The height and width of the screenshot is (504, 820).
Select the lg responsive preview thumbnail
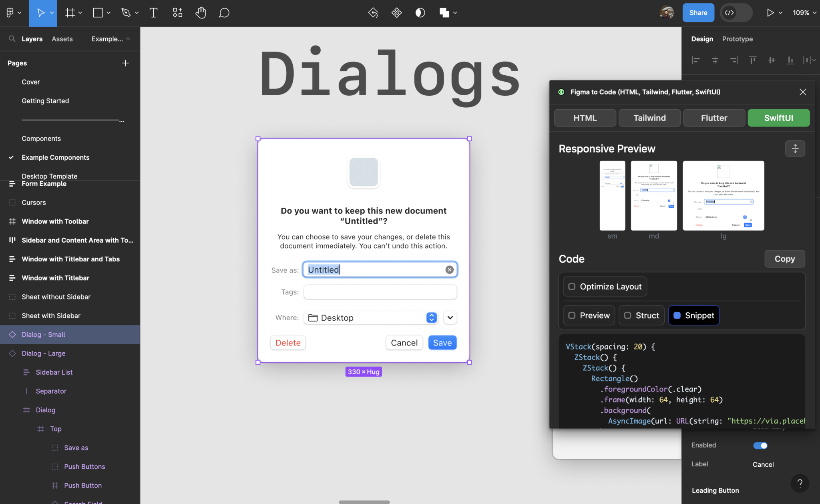tap(723, 196)
